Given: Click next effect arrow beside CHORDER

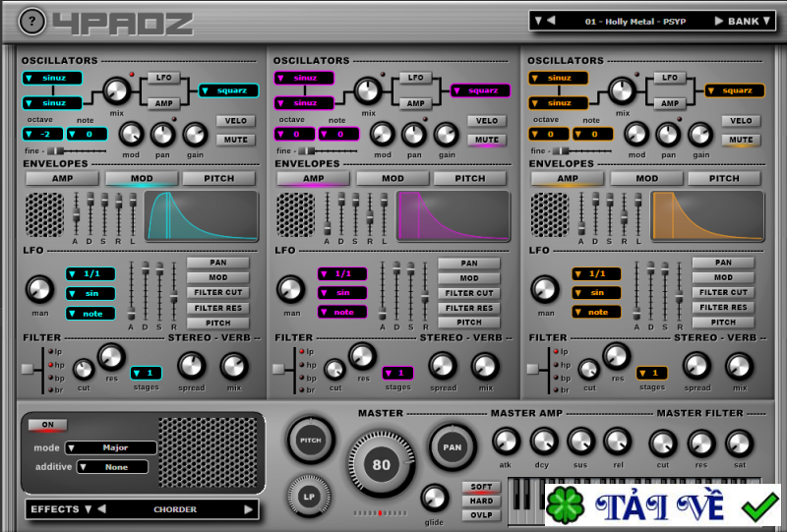Looking at the screenshot, I should pos(248,509).
